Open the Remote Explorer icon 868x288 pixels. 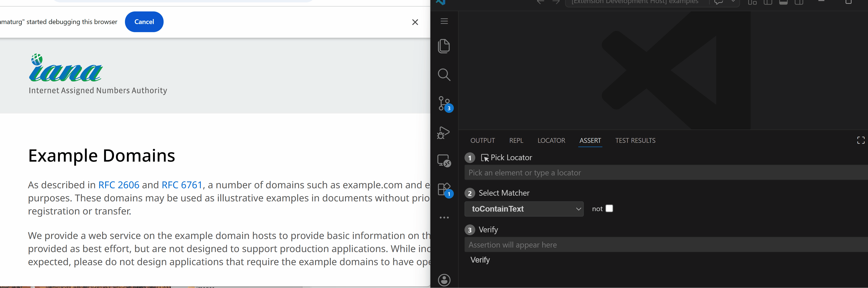[x=444, y=161]
